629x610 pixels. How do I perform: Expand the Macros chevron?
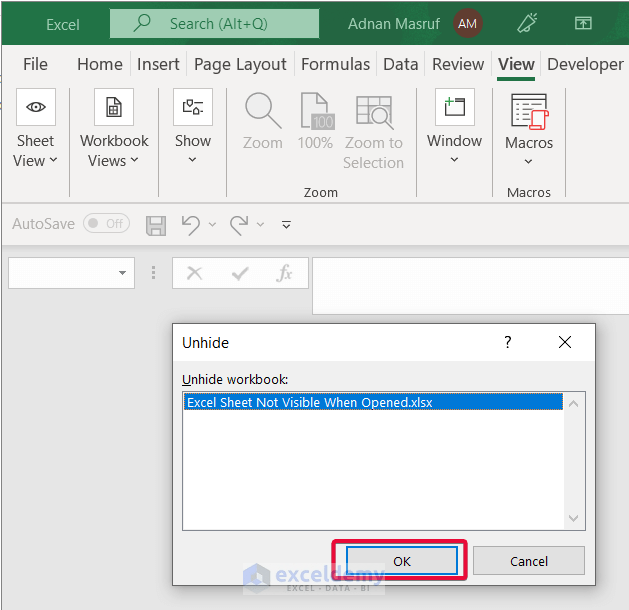click(528, 162)
